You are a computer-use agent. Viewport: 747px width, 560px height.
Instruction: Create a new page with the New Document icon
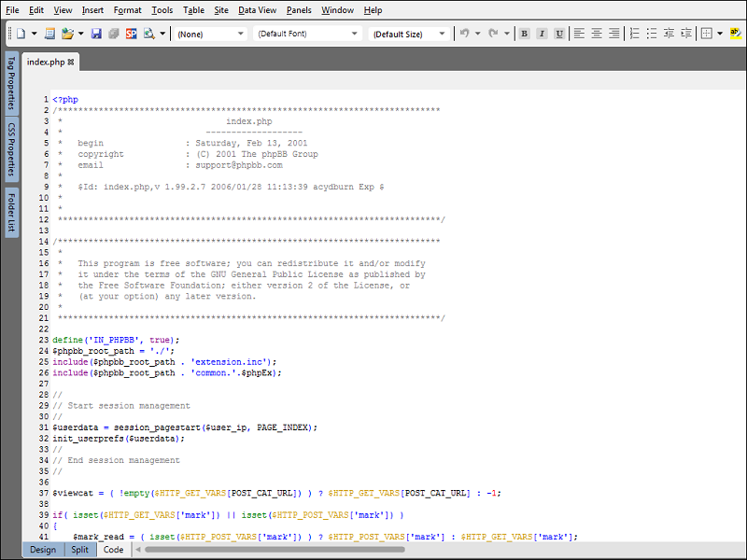click(x=21, y=34)
